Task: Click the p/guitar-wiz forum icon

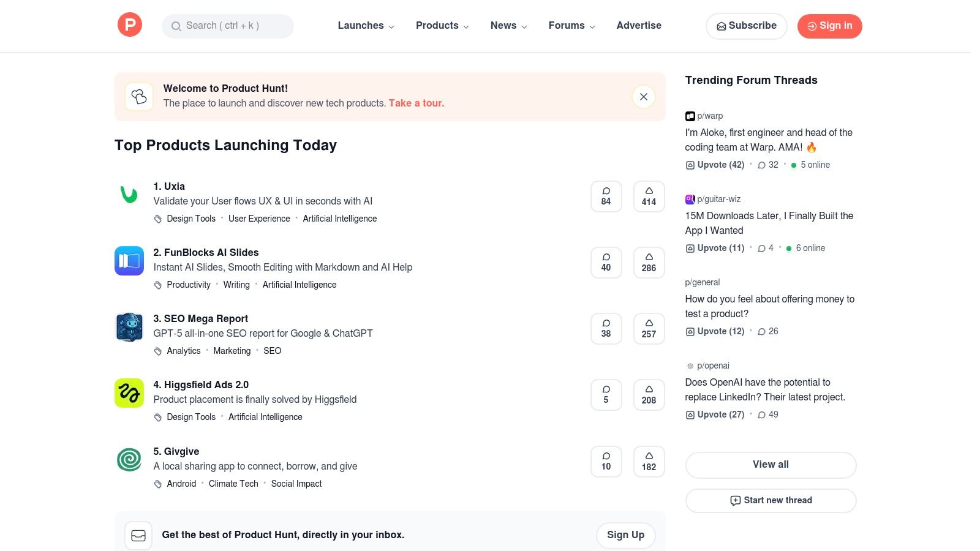Action: click(x=690, y=200)
